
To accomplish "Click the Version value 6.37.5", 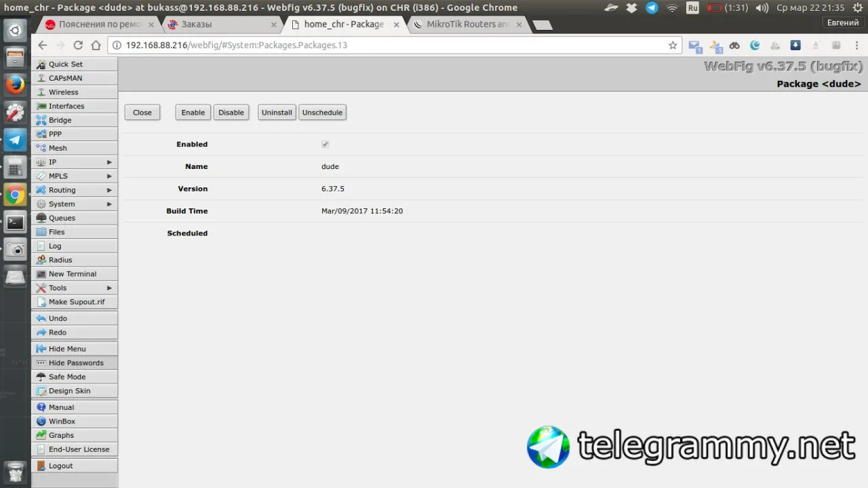I will coord(333,189).
